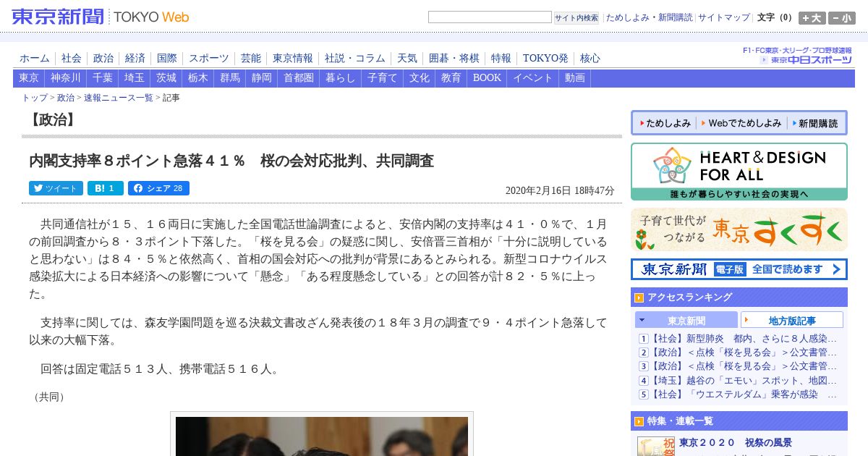Open the 東京情報 section
The height and width of the screenshot is (456, 868).
(x=293, y=58)
